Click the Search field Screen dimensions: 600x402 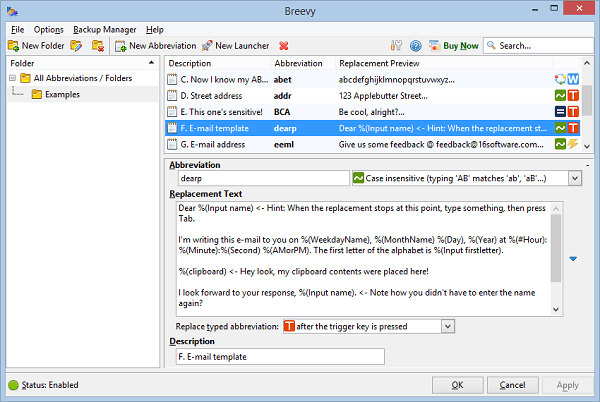click(x=539, y=46)
